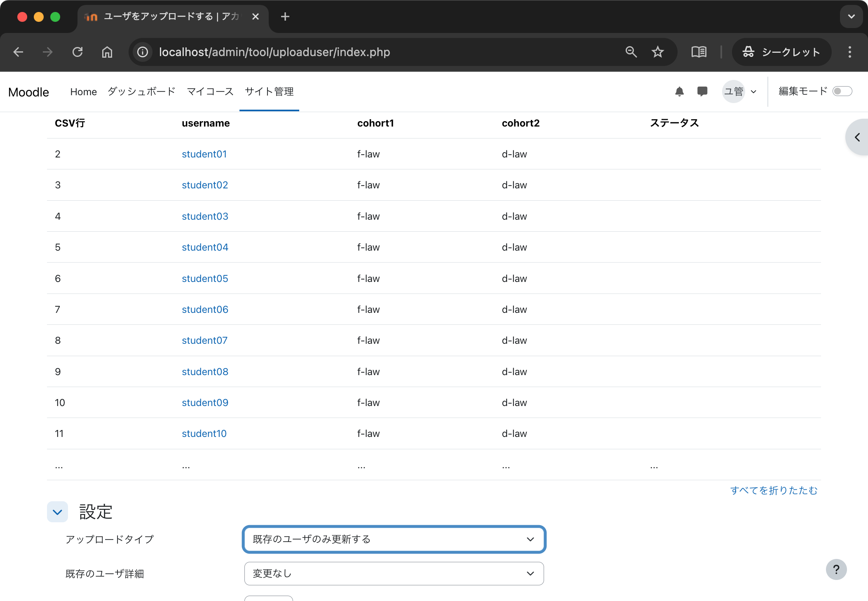This screenshot has width=868, height=601.
Task: Open the reading list icon
Action: point(699,52)
